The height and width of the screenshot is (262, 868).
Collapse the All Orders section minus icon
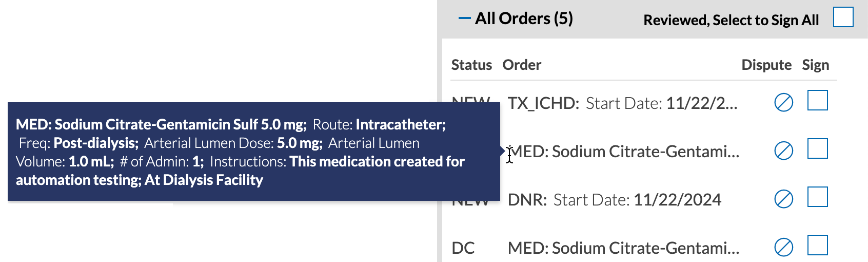coord(464,18)
